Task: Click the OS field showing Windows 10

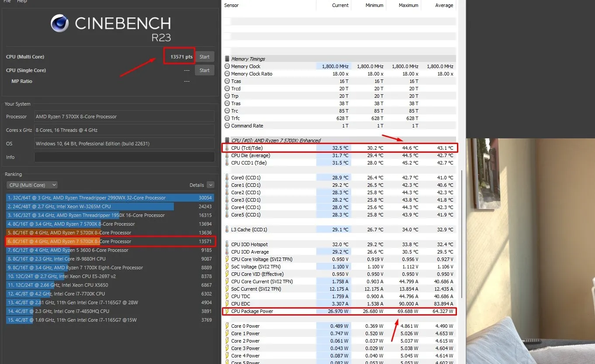Action: [x=124, y=144]
